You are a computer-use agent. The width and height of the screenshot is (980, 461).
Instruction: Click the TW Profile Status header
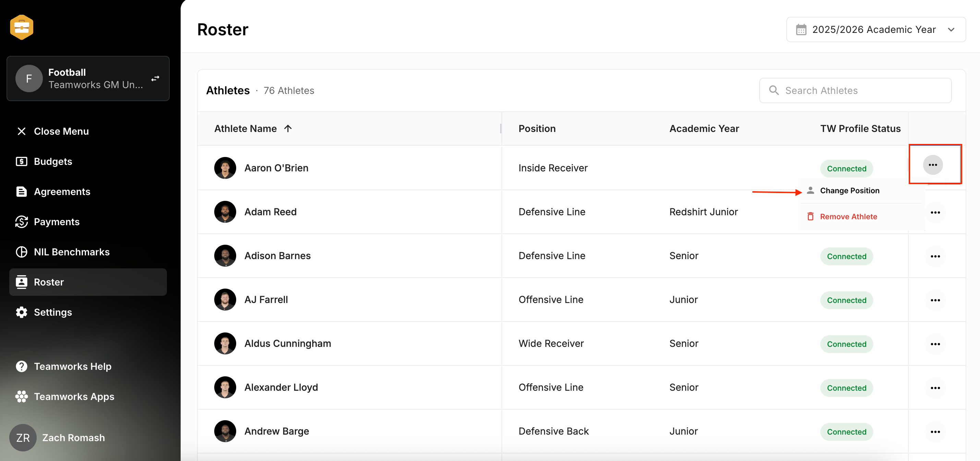click(860, 129)
